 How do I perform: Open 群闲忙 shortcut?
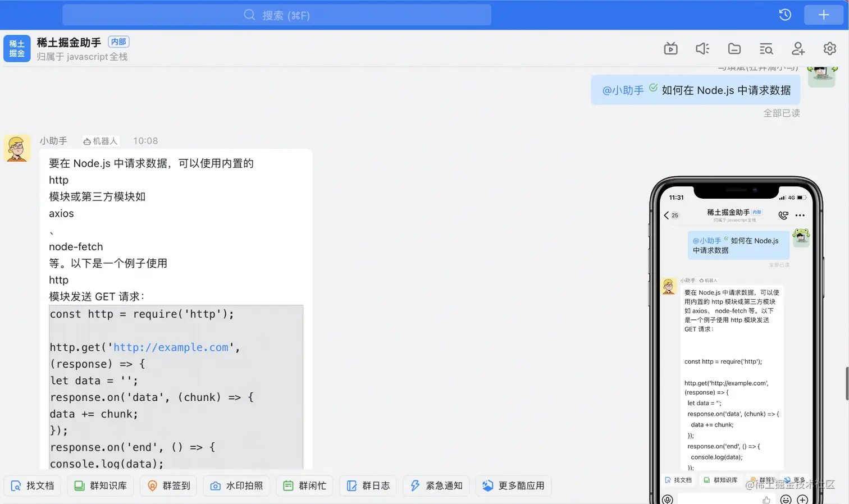pos(304,485)
